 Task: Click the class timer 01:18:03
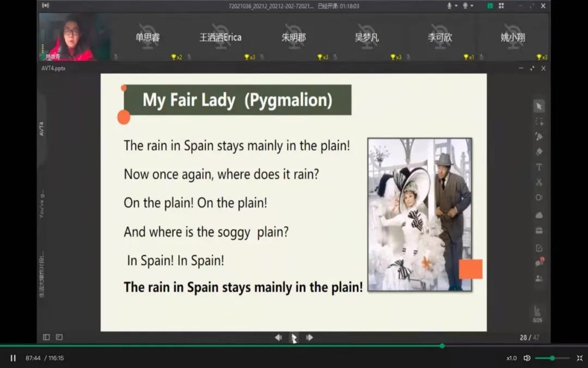[350, 6]
